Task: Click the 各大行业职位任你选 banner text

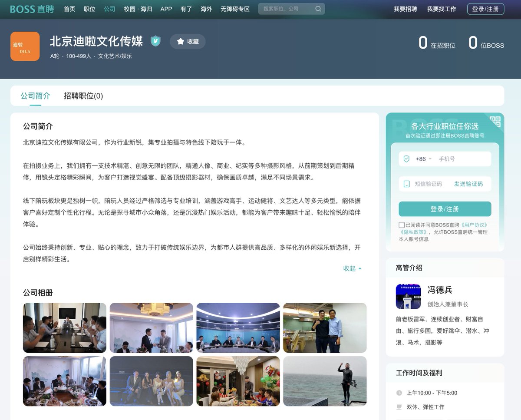Action: [445, 126]
